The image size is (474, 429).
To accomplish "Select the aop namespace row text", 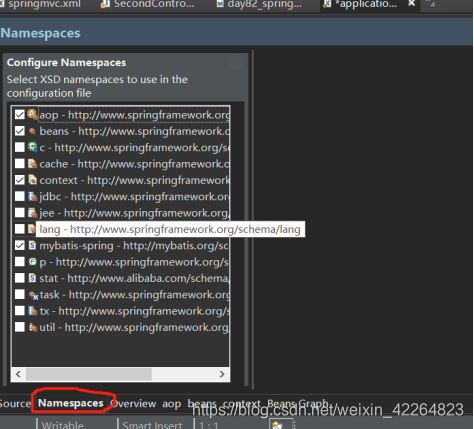I will [134, 115].
